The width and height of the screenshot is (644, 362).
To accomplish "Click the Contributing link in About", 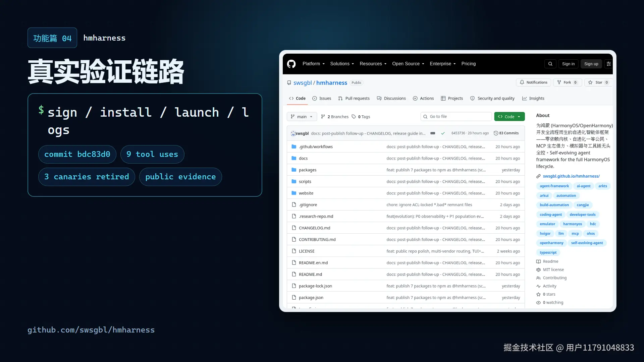I will (551, 278).
